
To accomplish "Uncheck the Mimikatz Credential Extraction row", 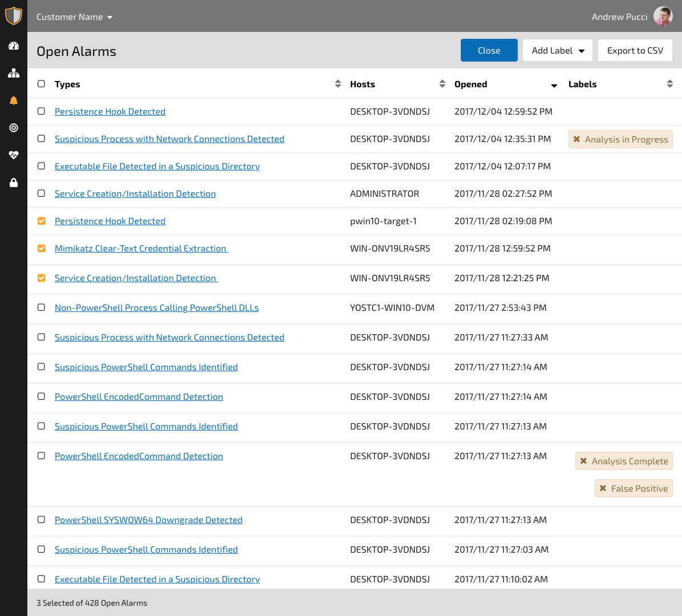I will (41, 248).
